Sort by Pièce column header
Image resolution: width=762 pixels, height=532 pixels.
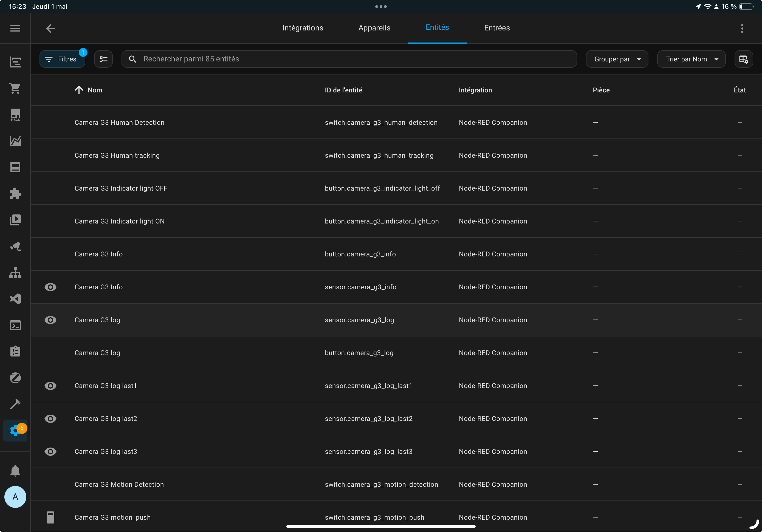(601, 90)
